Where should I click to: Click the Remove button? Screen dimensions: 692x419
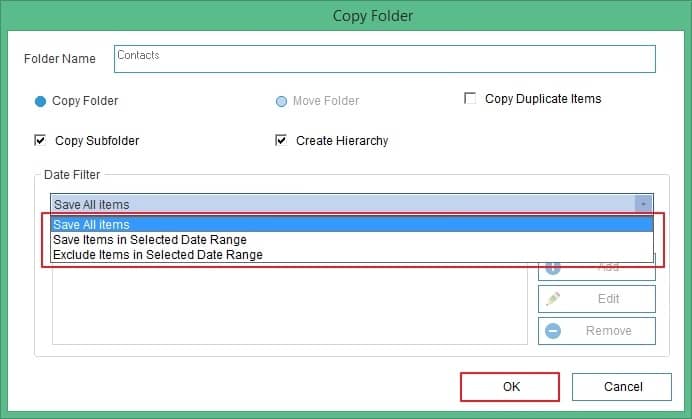597,331
